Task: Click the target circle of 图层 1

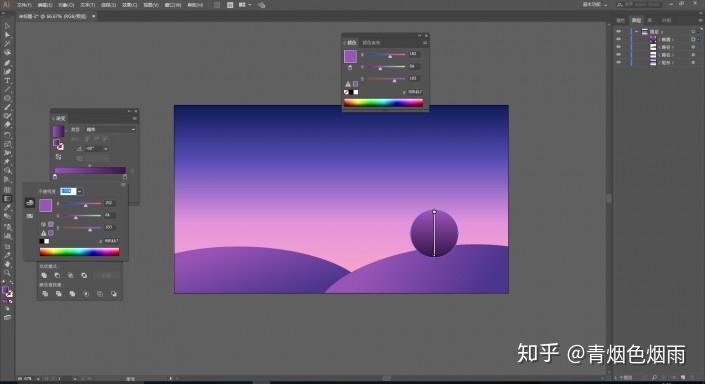Action: tap(693, 31)
